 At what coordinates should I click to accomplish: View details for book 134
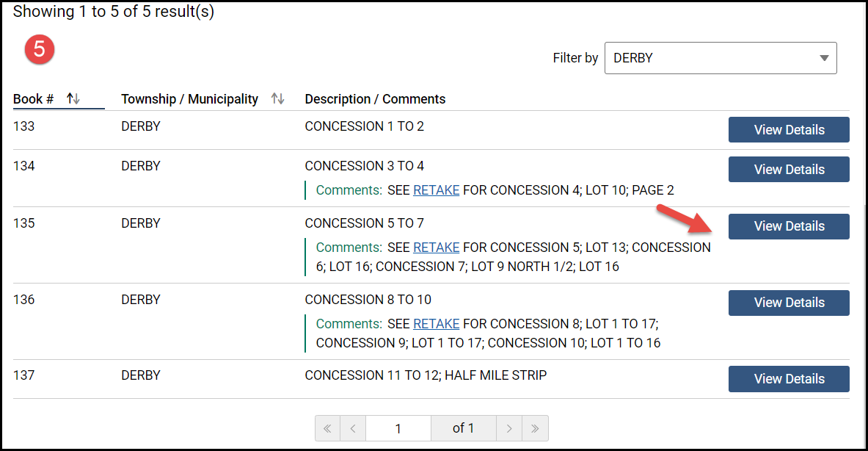point(789,170)
